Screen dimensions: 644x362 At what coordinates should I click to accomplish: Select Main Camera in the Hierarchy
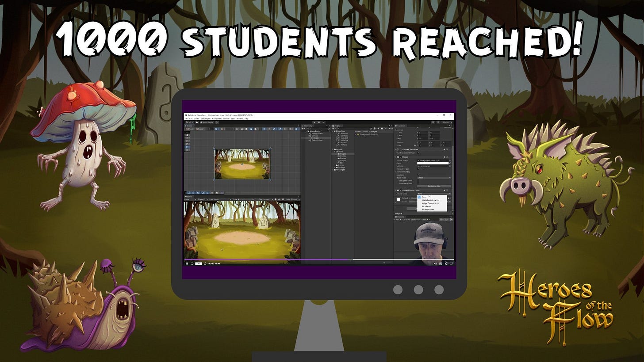pos(317,133)
